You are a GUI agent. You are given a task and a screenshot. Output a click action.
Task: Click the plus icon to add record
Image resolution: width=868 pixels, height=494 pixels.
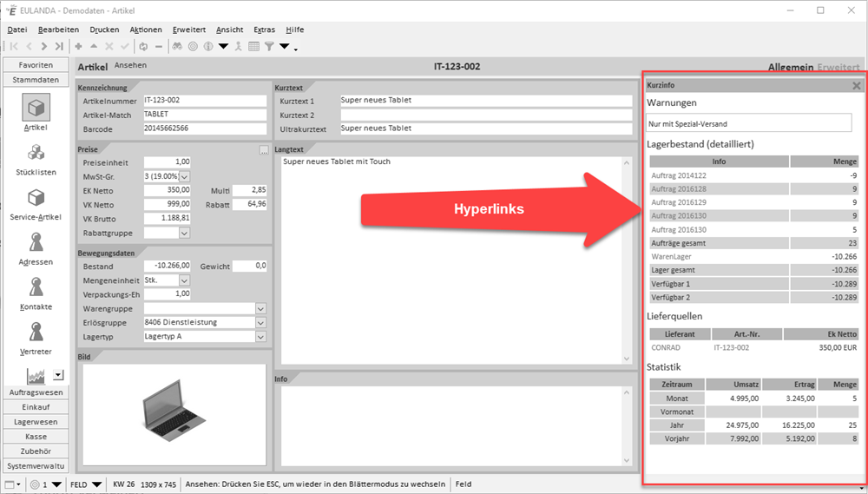79,46
